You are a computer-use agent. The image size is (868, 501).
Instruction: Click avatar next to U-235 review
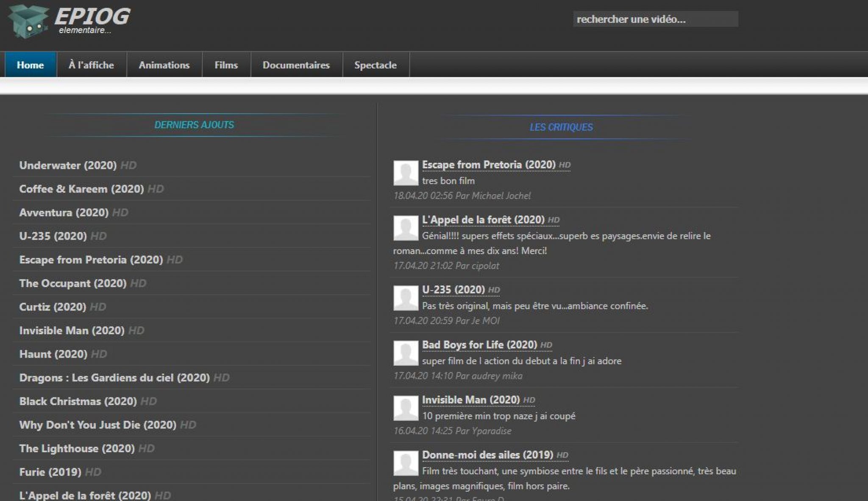click(x=406, y=298)
